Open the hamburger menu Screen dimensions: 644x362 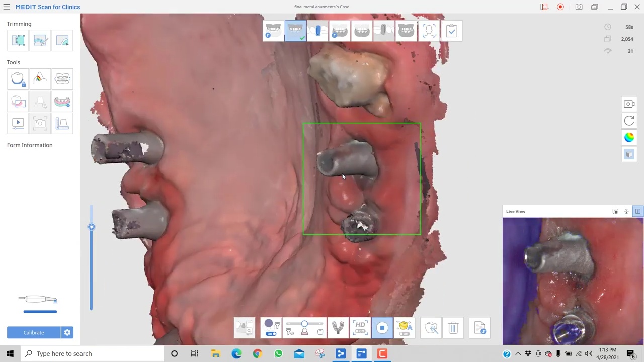click(x=7, y=7)
